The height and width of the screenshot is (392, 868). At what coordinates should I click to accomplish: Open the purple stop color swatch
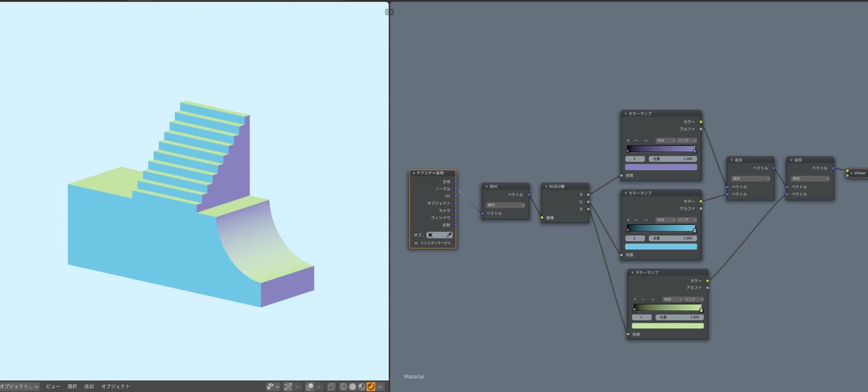pos(661,167)
